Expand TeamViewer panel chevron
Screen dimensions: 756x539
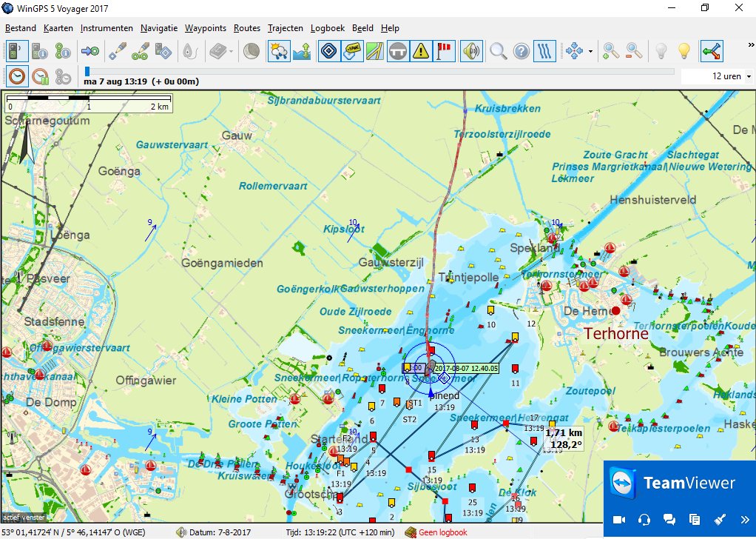click(x=744, y=519)
